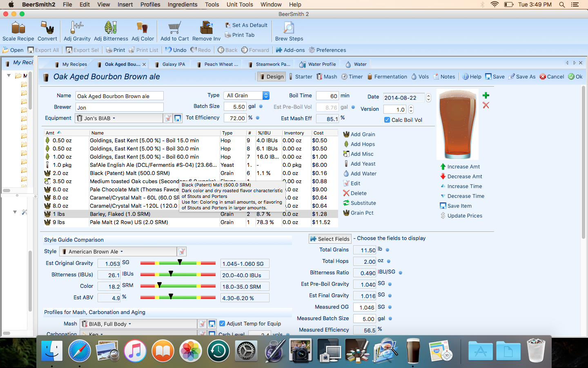Open the Adj Color tool
Screen dimensions: 588x368
[143, 31]
